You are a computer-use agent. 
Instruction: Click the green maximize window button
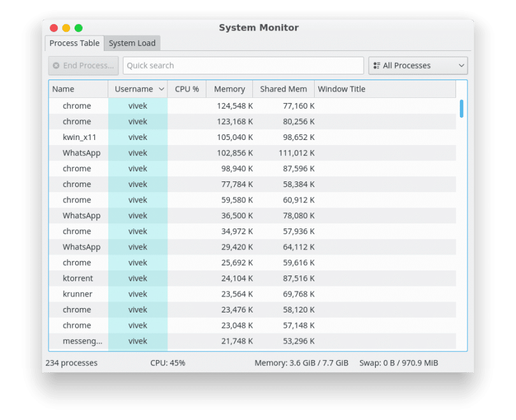click(x=78, y=28)
